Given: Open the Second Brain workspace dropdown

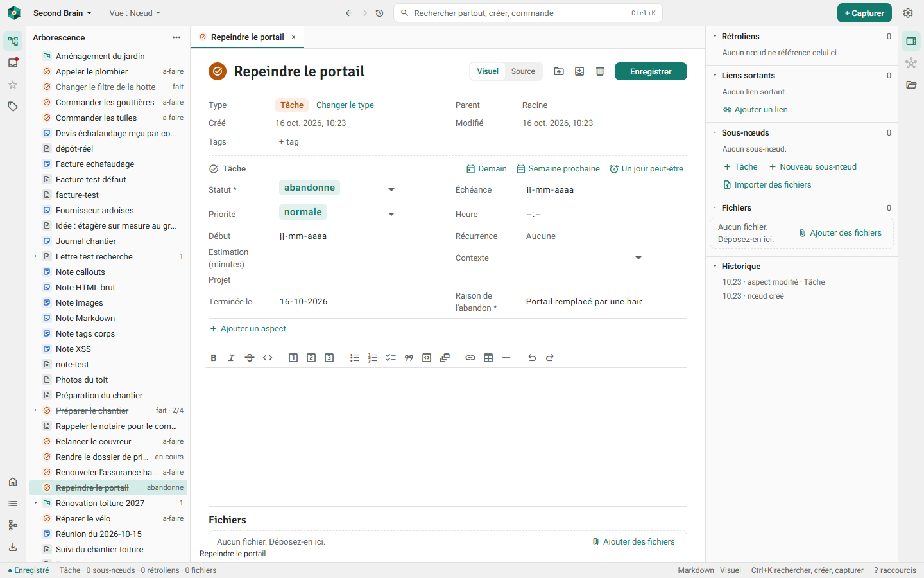Looking at the screenshot, I should [x=62, y=13].
